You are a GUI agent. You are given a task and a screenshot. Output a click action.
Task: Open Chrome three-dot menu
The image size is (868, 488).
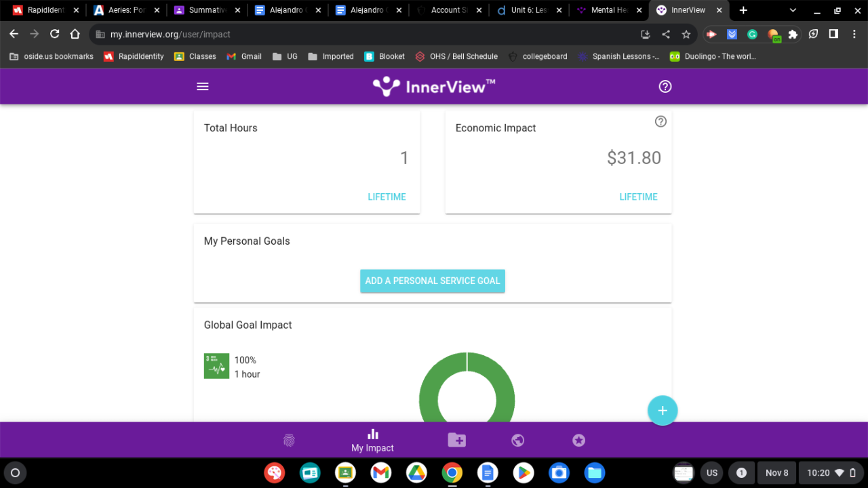(x=854, y=34)
